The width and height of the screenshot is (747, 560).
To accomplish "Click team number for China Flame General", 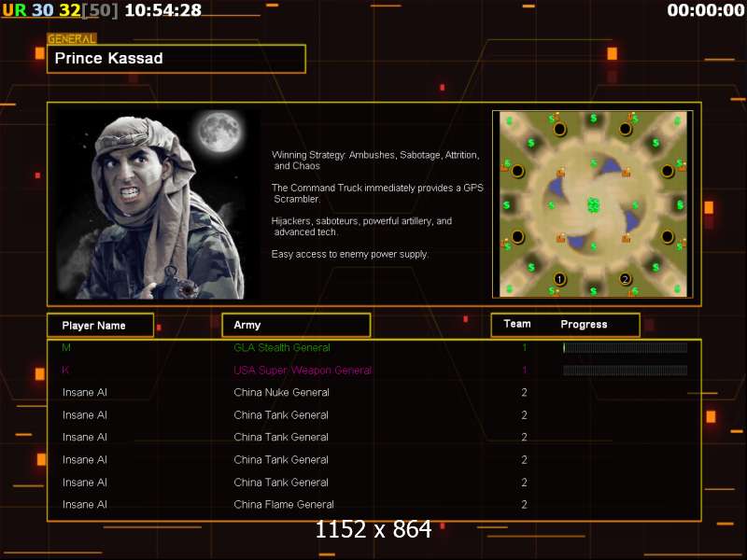I will point(524,504).
